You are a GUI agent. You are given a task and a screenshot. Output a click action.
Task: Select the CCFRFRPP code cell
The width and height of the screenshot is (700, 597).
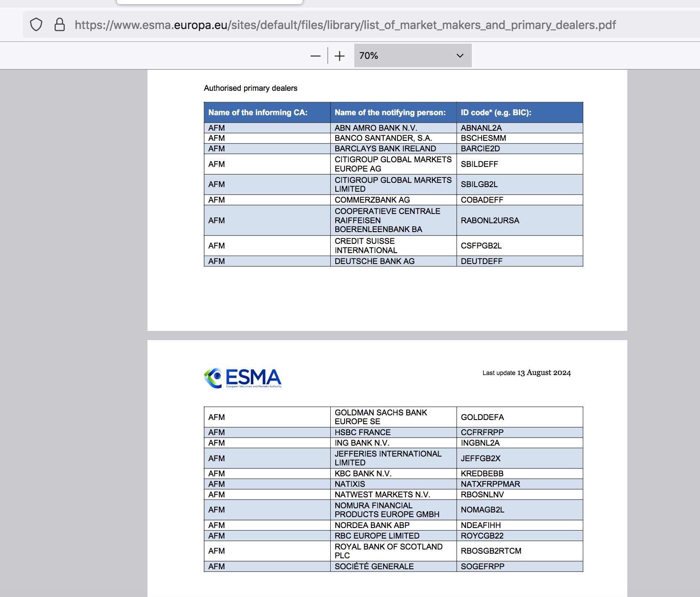point(520,432)
